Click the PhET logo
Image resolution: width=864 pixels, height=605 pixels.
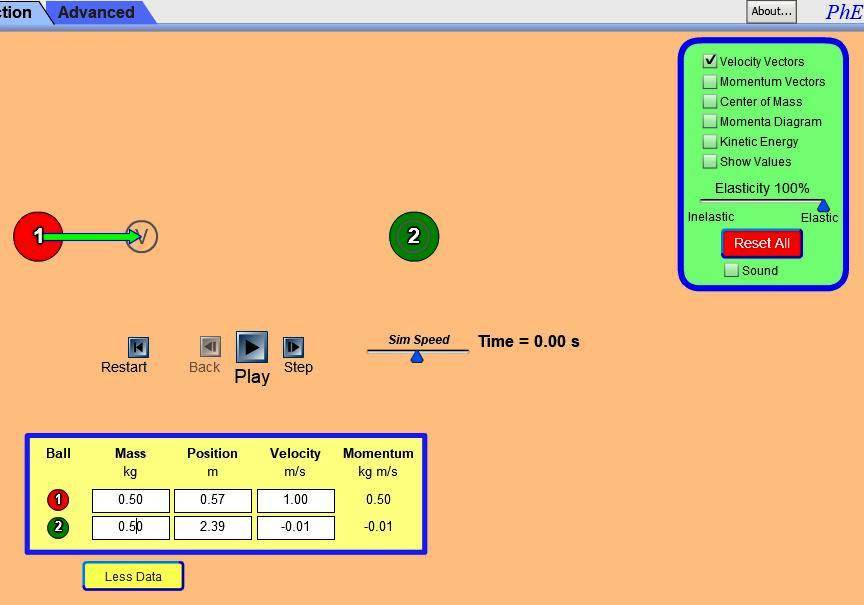click(x=843, y=12)
